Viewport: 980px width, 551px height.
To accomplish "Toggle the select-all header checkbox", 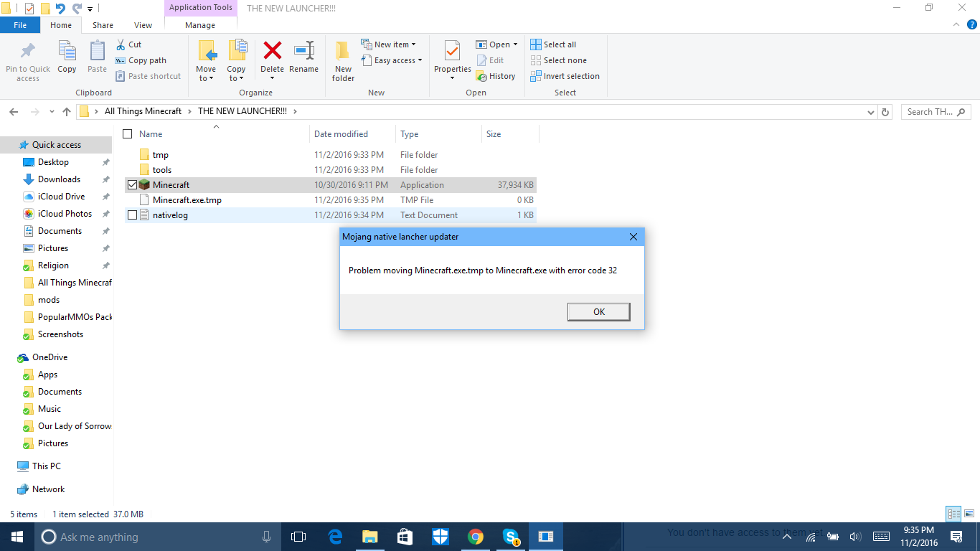I will pos(128,134).
